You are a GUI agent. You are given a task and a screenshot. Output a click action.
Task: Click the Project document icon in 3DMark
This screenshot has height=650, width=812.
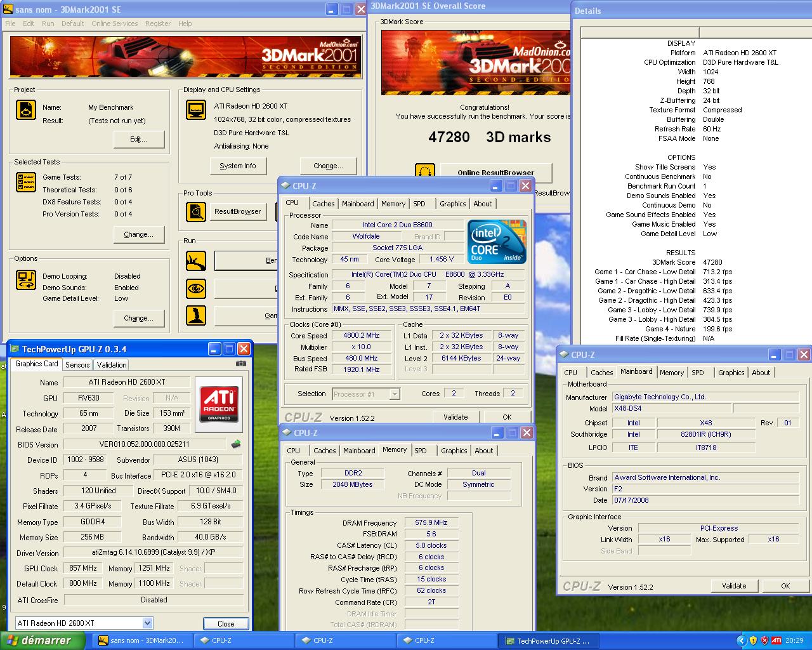[x=26, y=110]
